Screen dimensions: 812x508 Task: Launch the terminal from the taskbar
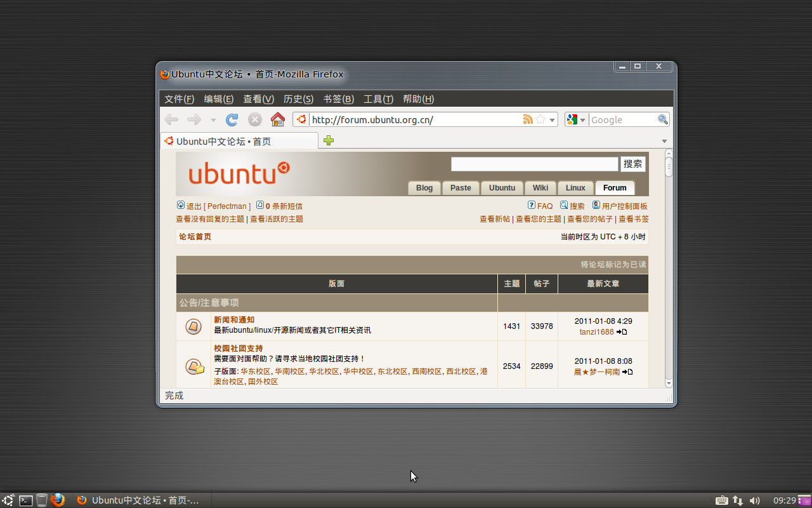pos(25,500)
